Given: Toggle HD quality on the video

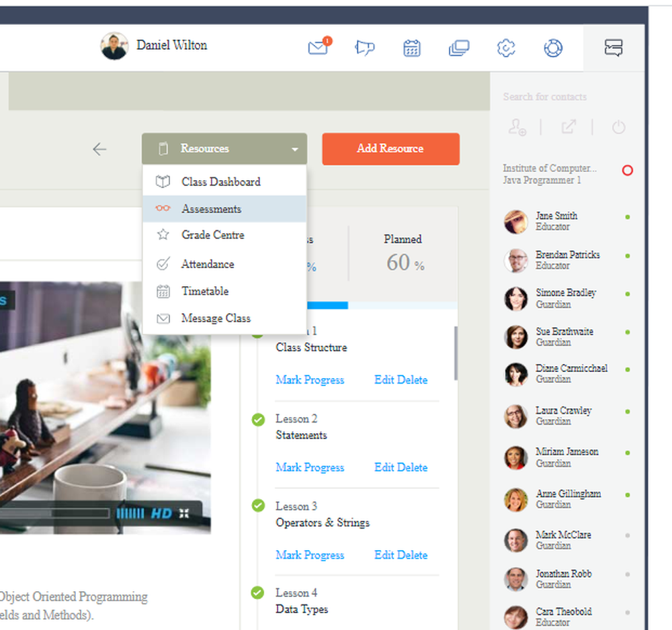Looking at the screenshot, I should point(161,513).
